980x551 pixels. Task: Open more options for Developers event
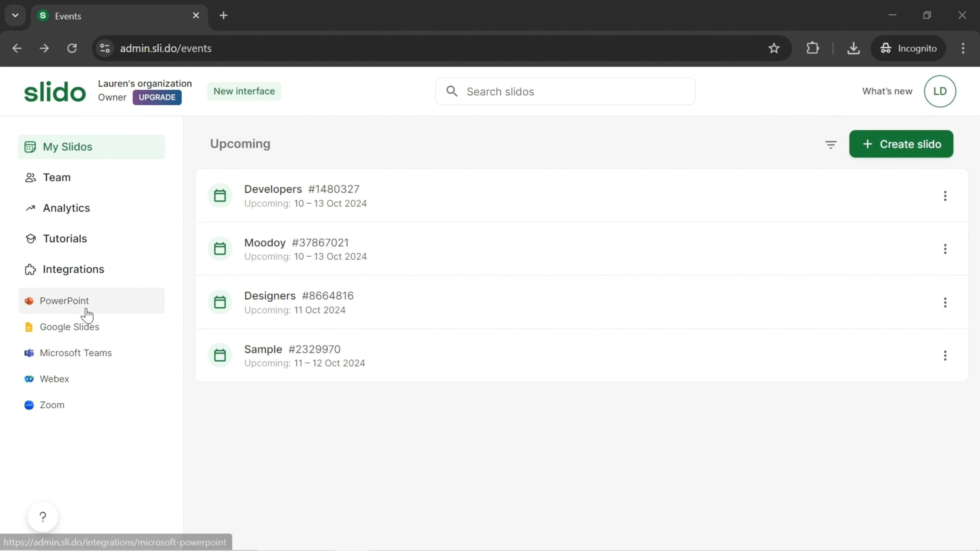click(945, 196)
